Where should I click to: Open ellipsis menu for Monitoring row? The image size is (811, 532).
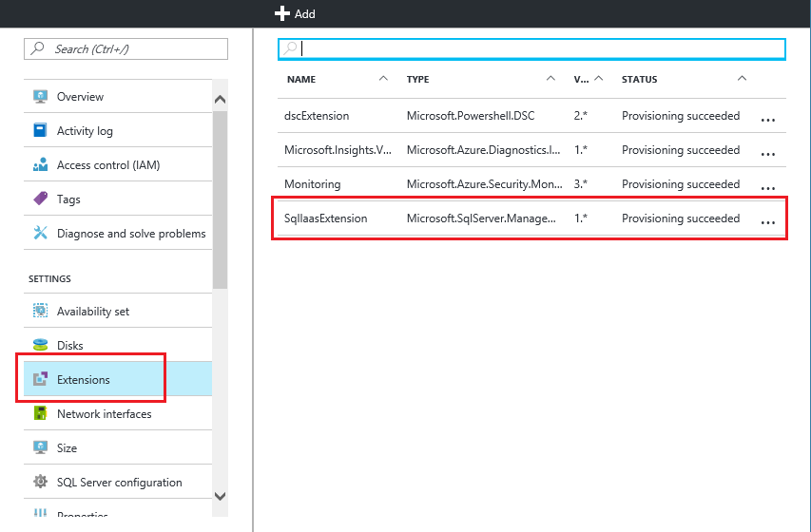pos(768,188)
